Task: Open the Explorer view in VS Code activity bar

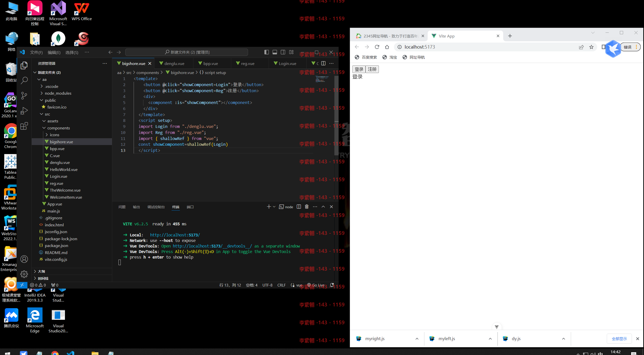Action: pyautogui.click(x=24, y=65)
